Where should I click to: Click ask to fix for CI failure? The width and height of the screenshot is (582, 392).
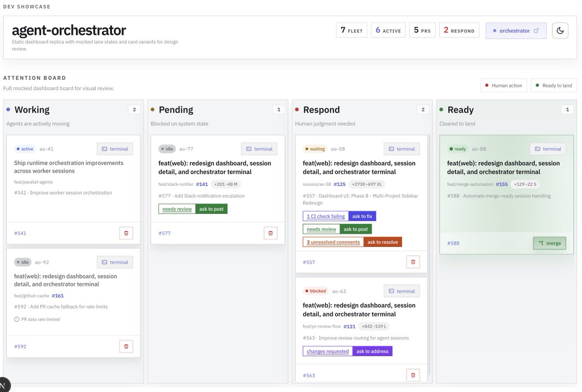(362, 216)
